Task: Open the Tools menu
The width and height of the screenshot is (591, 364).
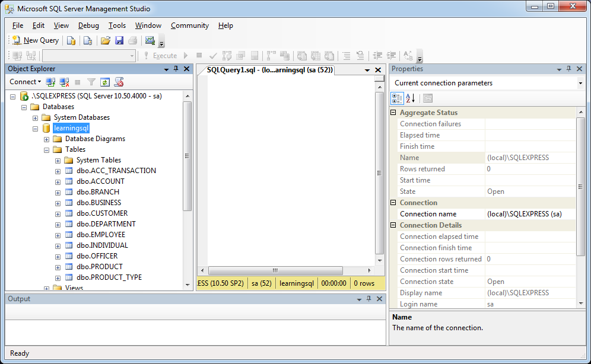Action: coord(117,25)
